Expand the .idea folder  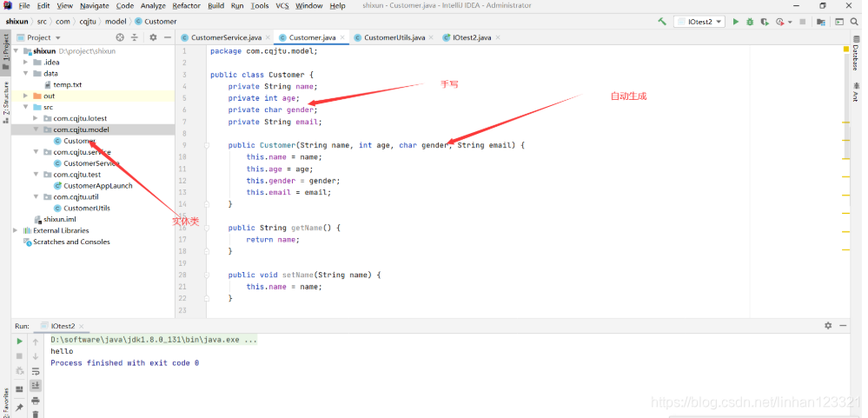[25, 62]
